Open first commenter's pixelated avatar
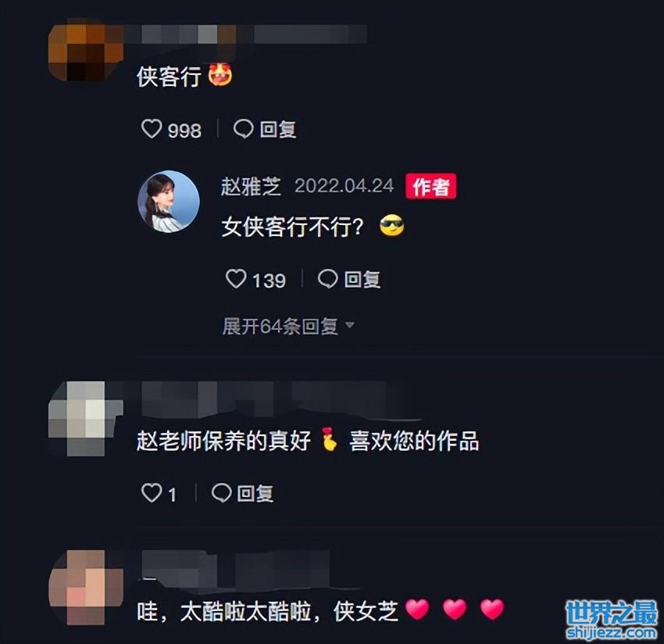The width and height of the screenshot is (664, 644). click(x=86, y=50)
